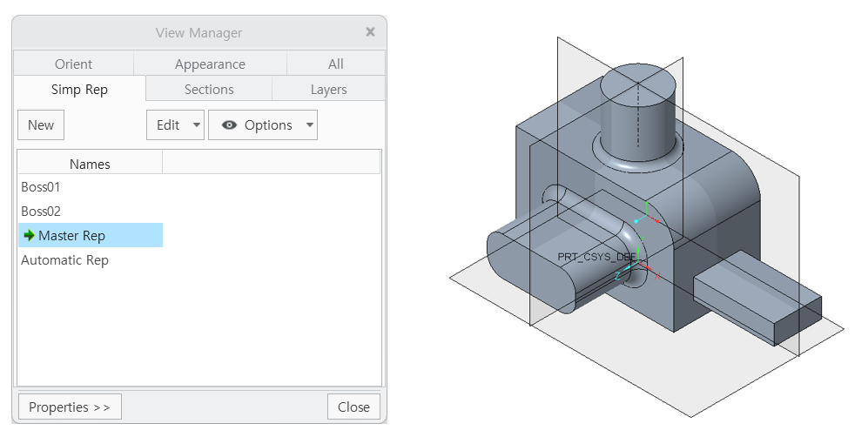Screen dimensions: 868x437
Task: Click the eye icon in Options
Action: pos(229,125)
